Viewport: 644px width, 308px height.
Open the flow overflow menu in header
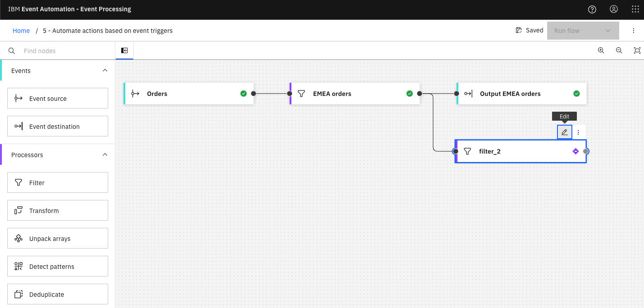pyautogui.click(x=633, y=31)
